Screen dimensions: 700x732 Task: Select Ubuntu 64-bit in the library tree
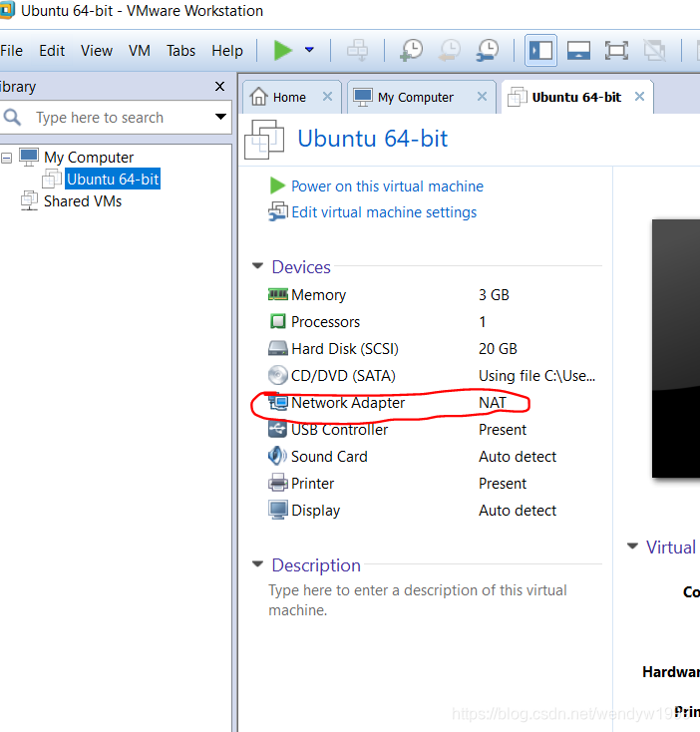[113, 179]
